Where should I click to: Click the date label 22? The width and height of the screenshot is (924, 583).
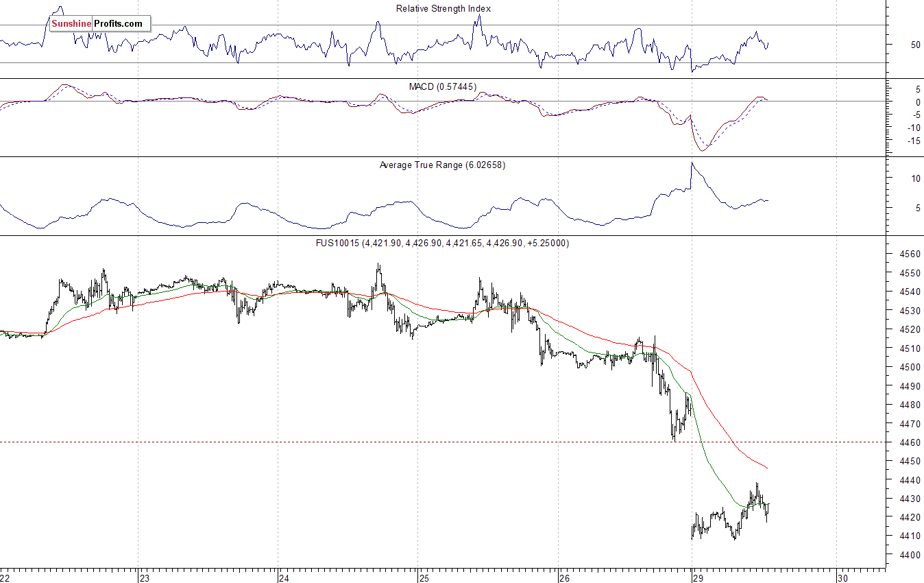tap(5, 578)
